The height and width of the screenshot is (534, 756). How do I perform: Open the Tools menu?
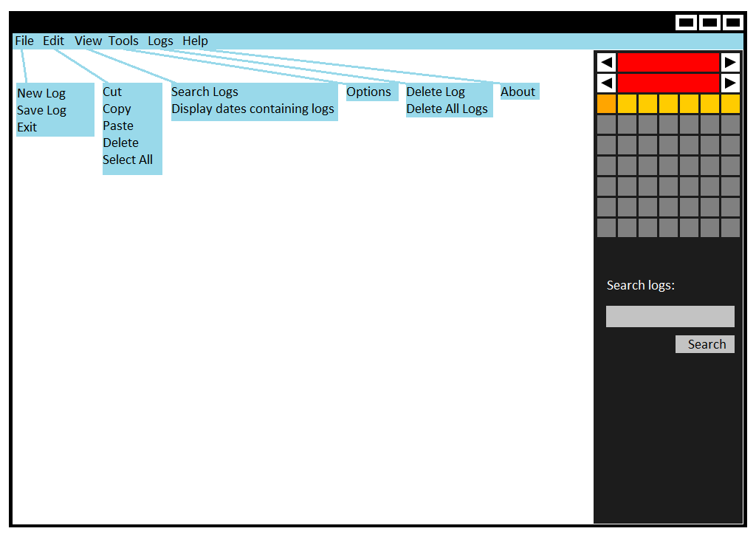[123, 41]
